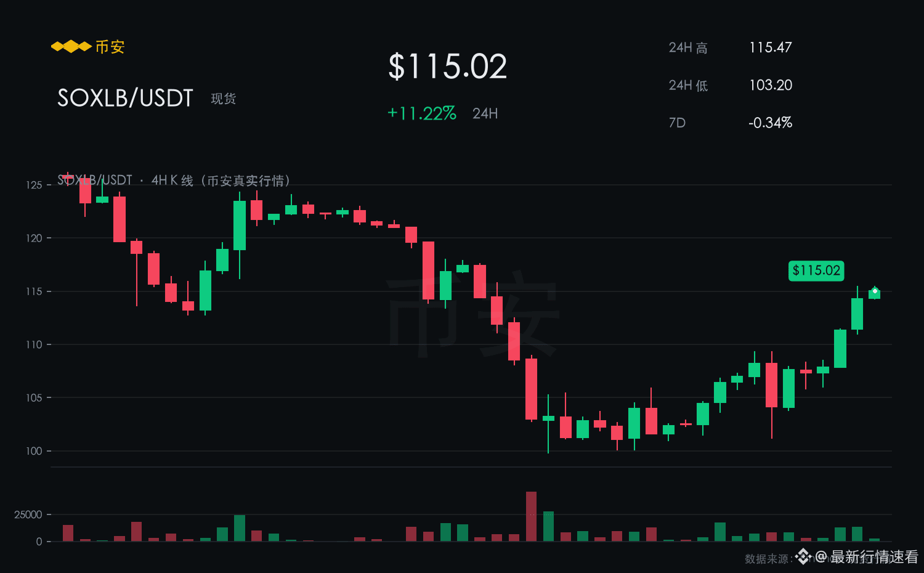Viewport: 924px width, 573px height.
Task: Click the 24H 低 value 103.20
Action: (x=771, y=85)
